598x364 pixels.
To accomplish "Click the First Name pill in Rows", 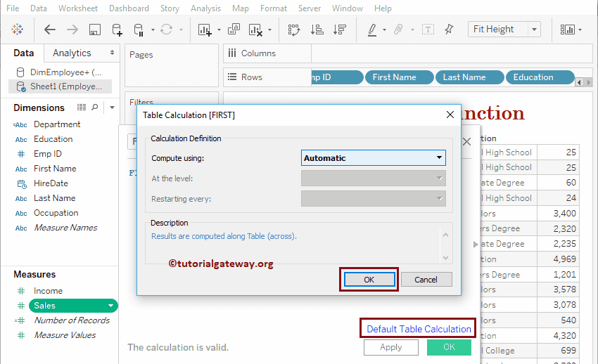I will (x=400, y=77).
